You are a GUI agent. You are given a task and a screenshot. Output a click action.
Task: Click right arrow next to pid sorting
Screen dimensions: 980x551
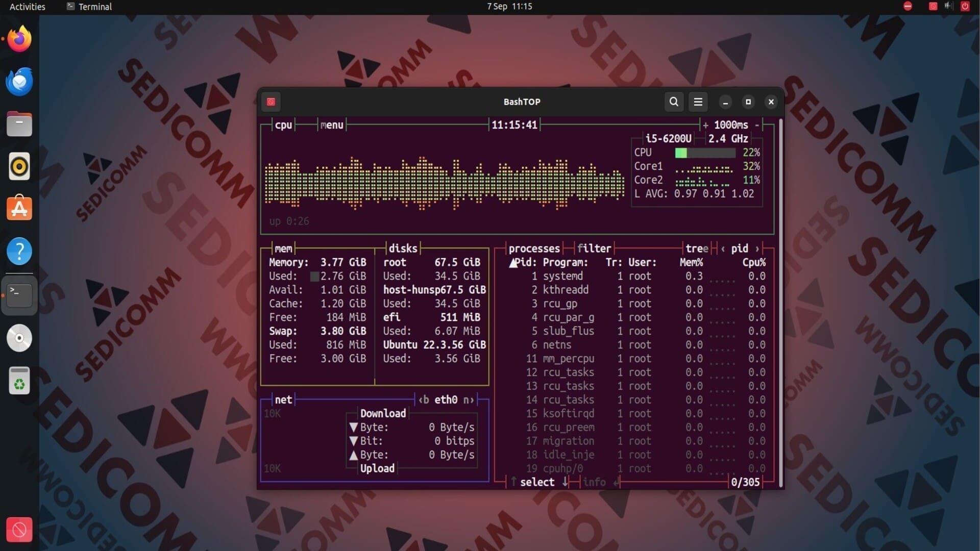pos(757,248)
